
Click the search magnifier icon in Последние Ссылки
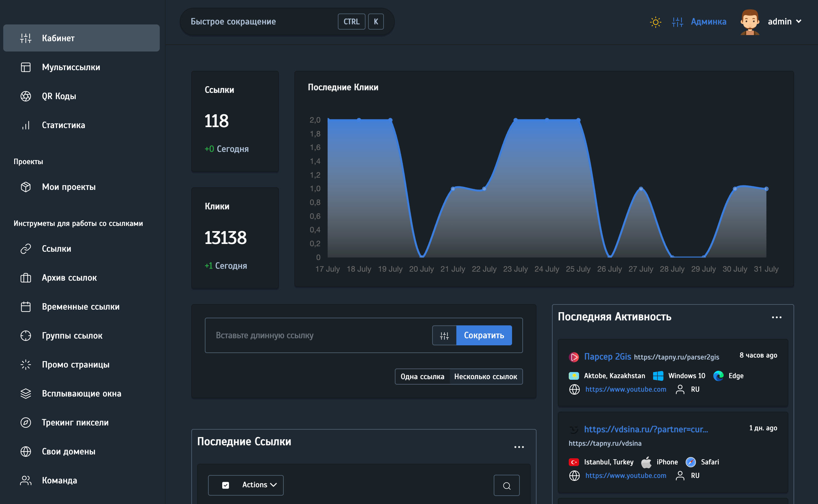(x=506, y=486)
